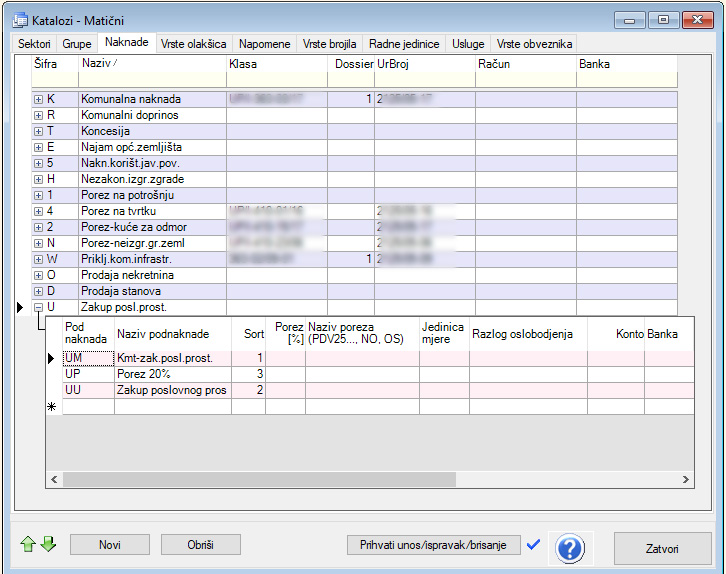Click the Sort subgrid column header
Screen dimensions: 726x574
[249, 334]
